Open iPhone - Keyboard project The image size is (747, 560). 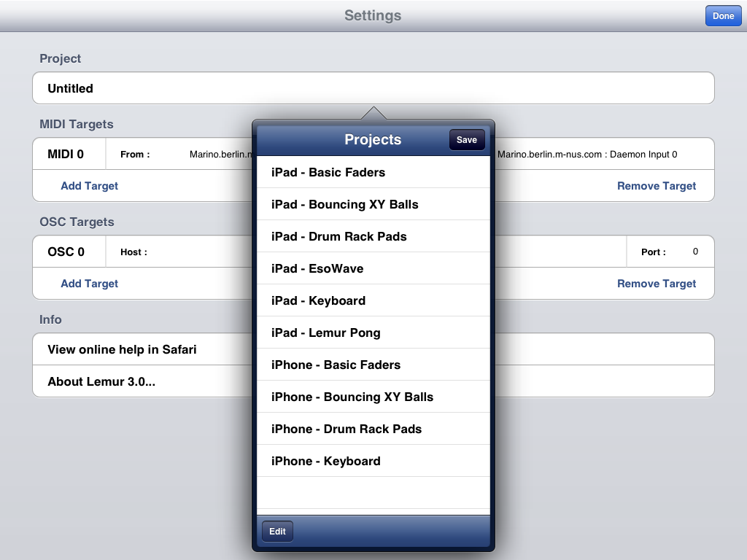[x=373, y=462]
